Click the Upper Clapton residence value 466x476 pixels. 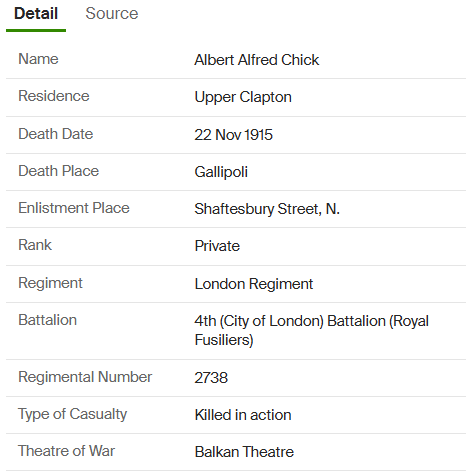tap(243, 97)
